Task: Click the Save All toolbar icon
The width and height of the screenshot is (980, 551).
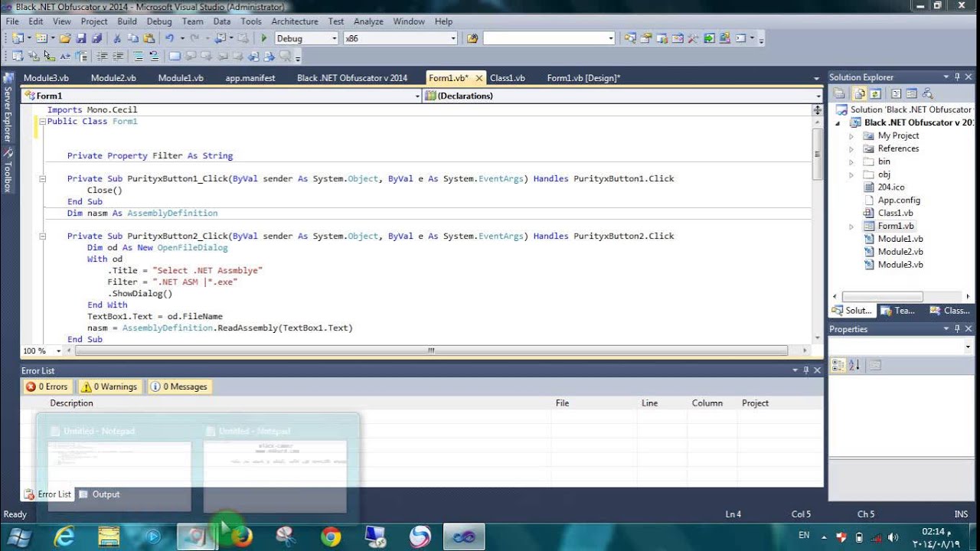Action: click(x=97, y=38)
